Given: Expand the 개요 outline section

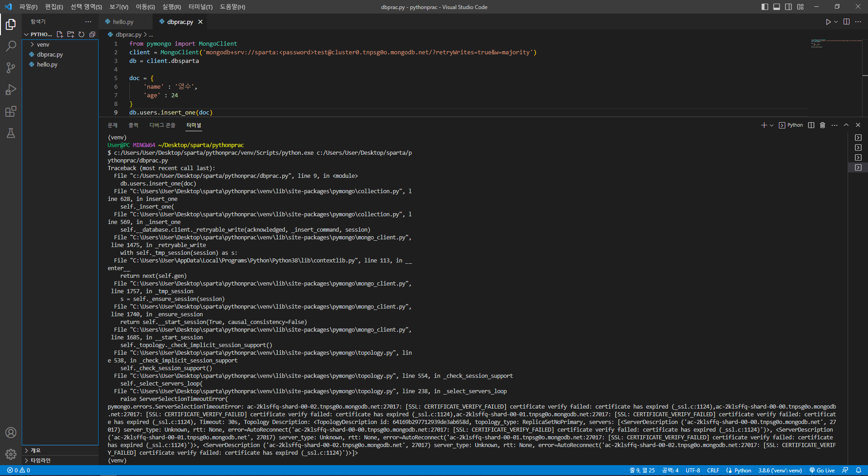Looking at the screenshot, I should 35,450.
